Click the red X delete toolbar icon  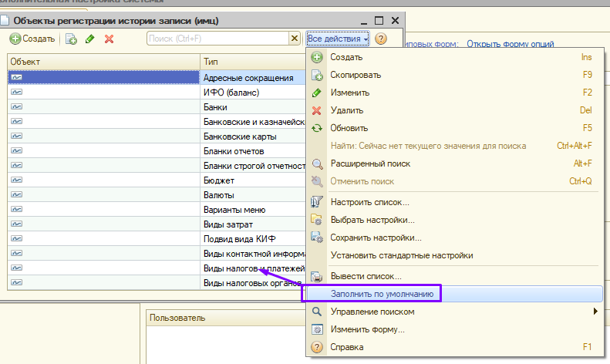click(x=109, y=39)
